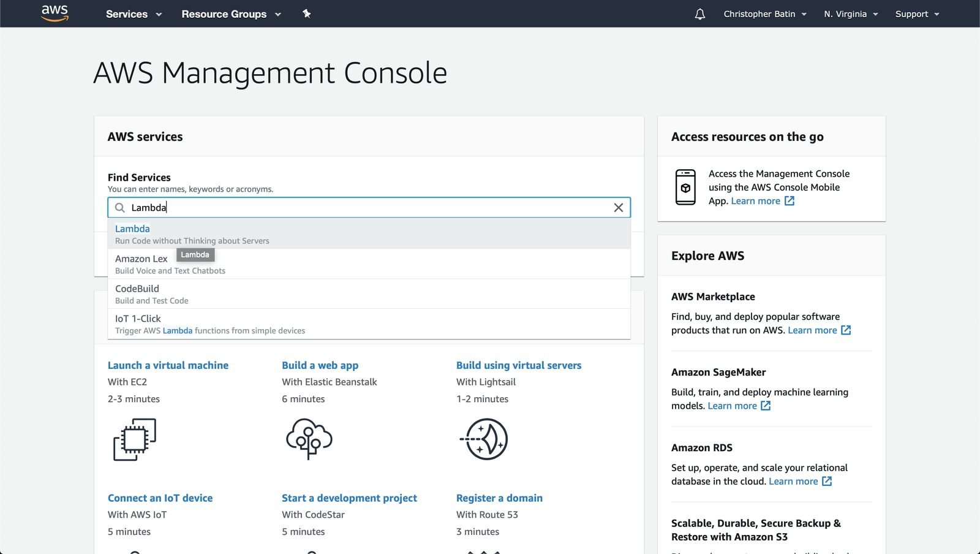Select the IoT 1-Click suggestion
This screenshot has height=554, width=980.
click(x=369, y=324)
